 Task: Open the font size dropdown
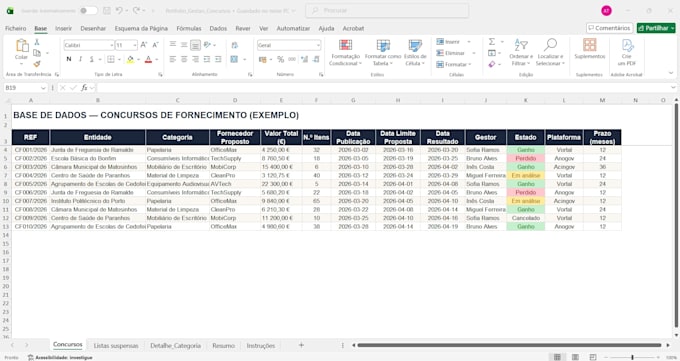(135, 45)
